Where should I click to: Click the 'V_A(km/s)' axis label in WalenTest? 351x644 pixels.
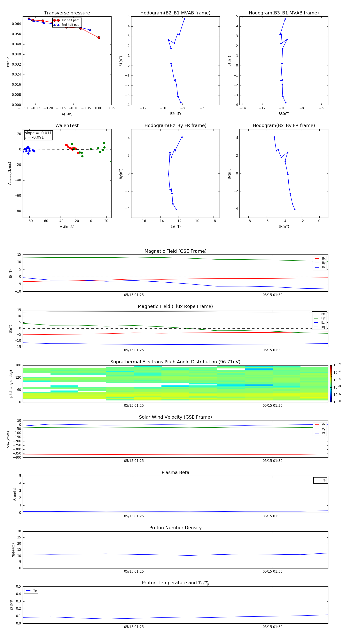tap(67, 227)
